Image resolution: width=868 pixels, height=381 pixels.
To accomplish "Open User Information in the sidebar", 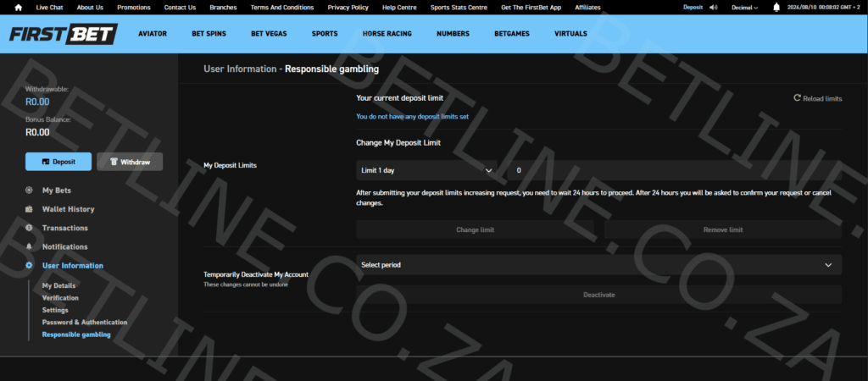I will 73,265.
